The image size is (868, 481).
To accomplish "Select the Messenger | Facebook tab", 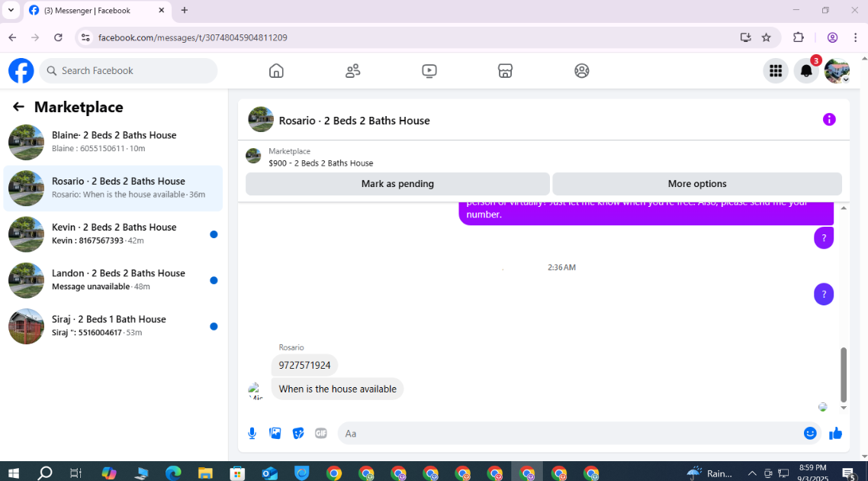I will [x=97, y=11].
